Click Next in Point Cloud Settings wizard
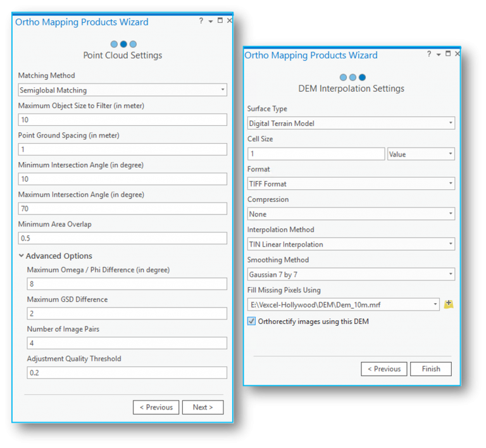The width and height of the screenshot is (486, 448). click(x=202, y=407)
